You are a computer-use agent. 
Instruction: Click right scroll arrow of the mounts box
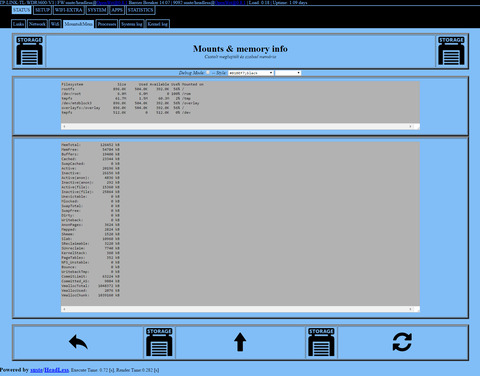pos(410,126)
